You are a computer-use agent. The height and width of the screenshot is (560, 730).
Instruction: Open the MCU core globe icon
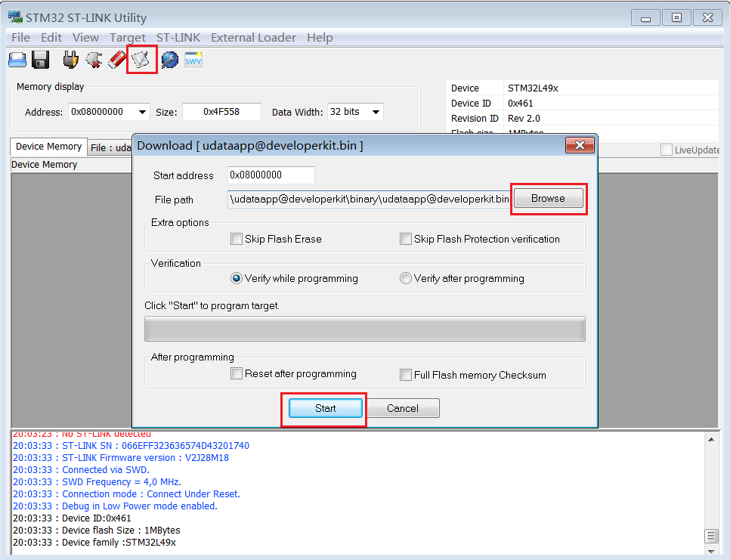coord(170,60)
